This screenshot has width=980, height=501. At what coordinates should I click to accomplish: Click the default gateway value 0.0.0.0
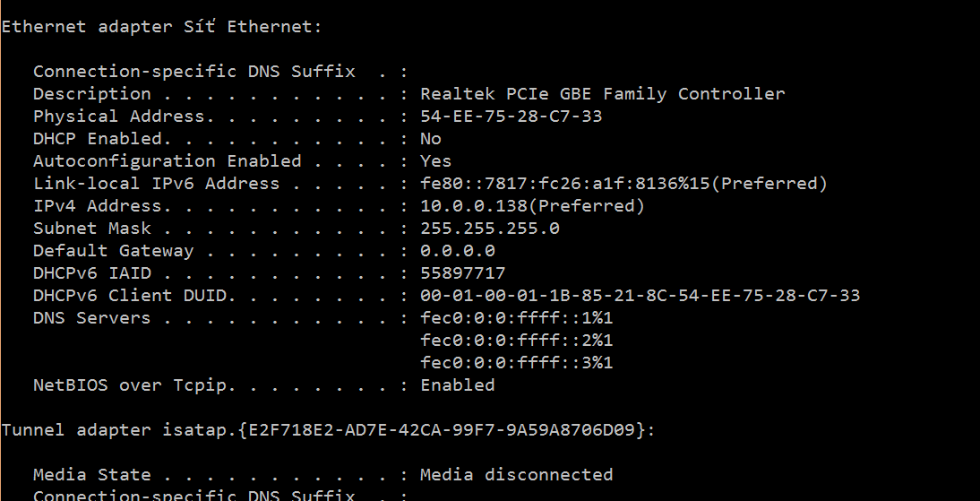(457, 251)
